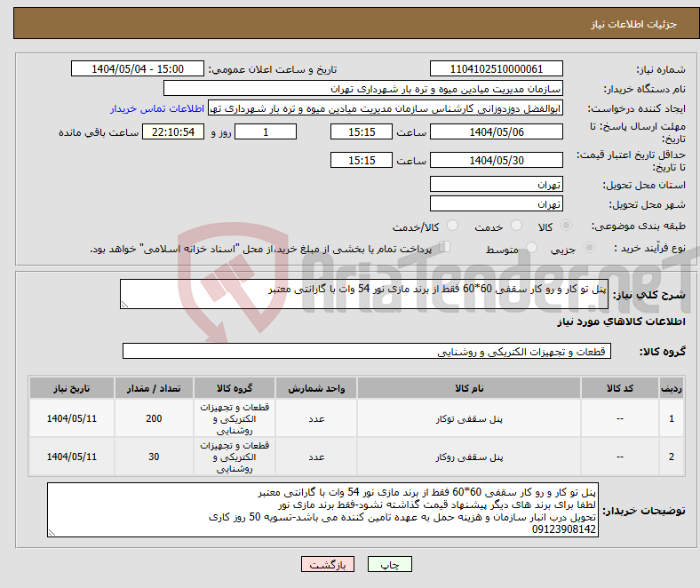Click the need number field 1104102510000061
The height and width of the screenshot is (588, 700).
click(x=496, y=68)
